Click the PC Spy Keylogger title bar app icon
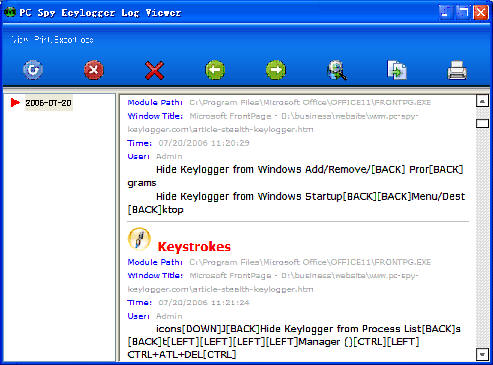Screen dimensions: 493x365 click(10, 12)
